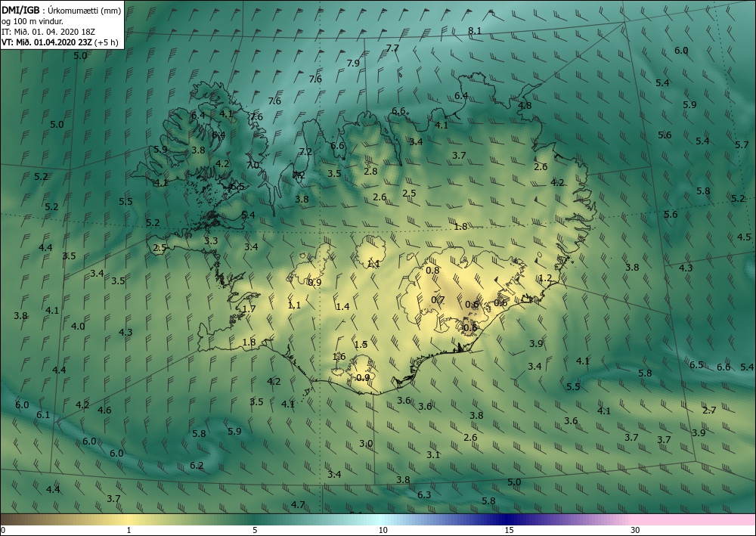Click the 4.7 value label
The image size is (756, 536).
(x=298, y=505)
